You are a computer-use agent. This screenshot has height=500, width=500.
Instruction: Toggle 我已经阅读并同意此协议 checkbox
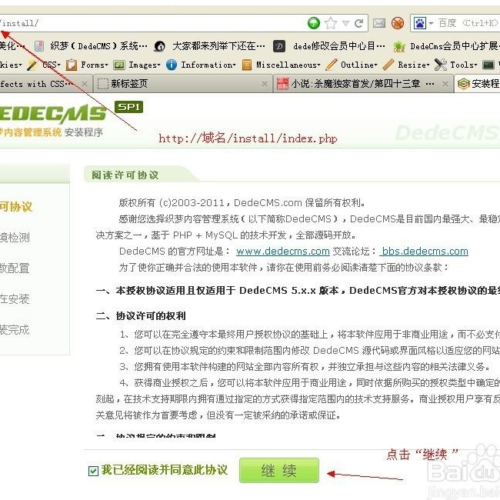point(93,471)
